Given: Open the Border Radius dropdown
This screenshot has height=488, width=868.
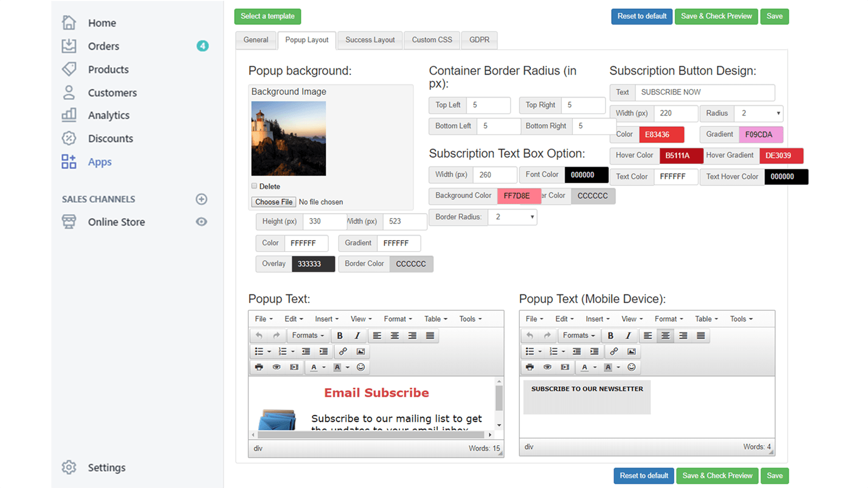Looking at the screenshot, I should tap(512, 217).
